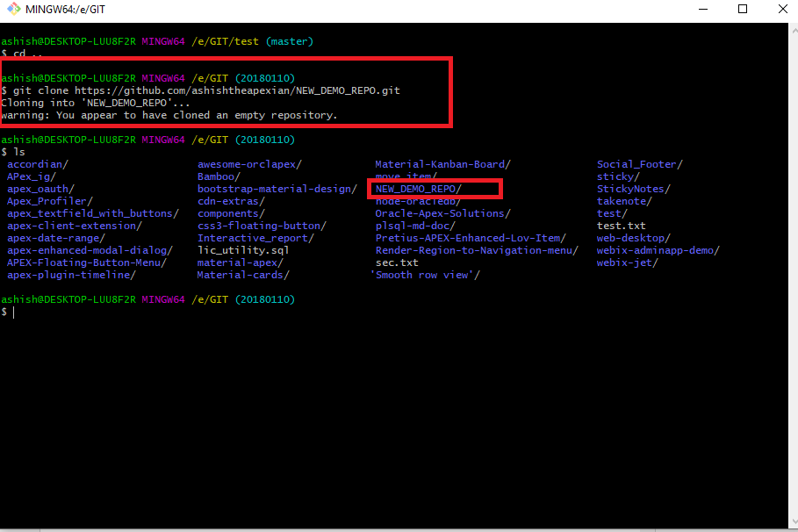Click the awesome-orclapex/ directory name

click(249, 164)
